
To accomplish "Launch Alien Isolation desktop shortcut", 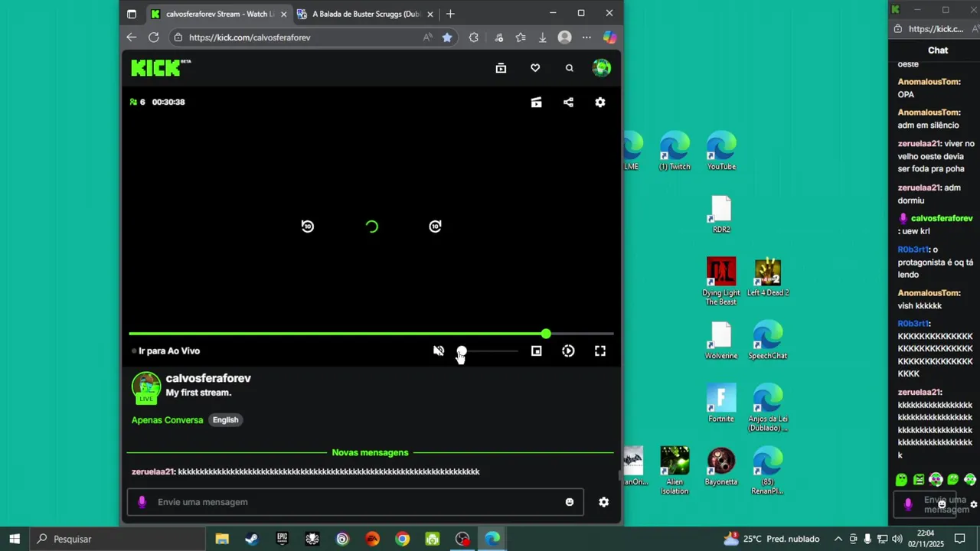I will (675, 471).
